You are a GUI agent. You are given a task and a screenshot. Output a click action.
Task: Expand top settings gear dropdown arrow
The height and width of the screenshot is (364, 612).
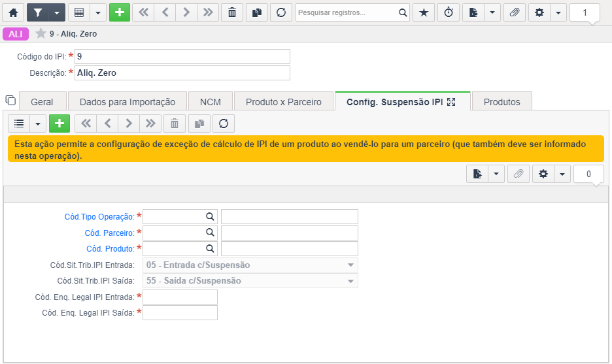[558, 12]
